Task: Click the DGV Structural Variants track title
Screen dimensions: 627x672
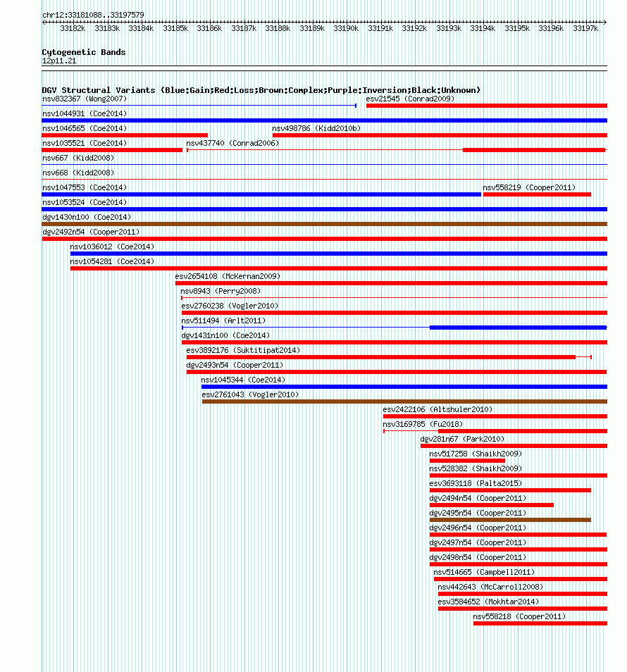Action: click(x=261, y=90)
